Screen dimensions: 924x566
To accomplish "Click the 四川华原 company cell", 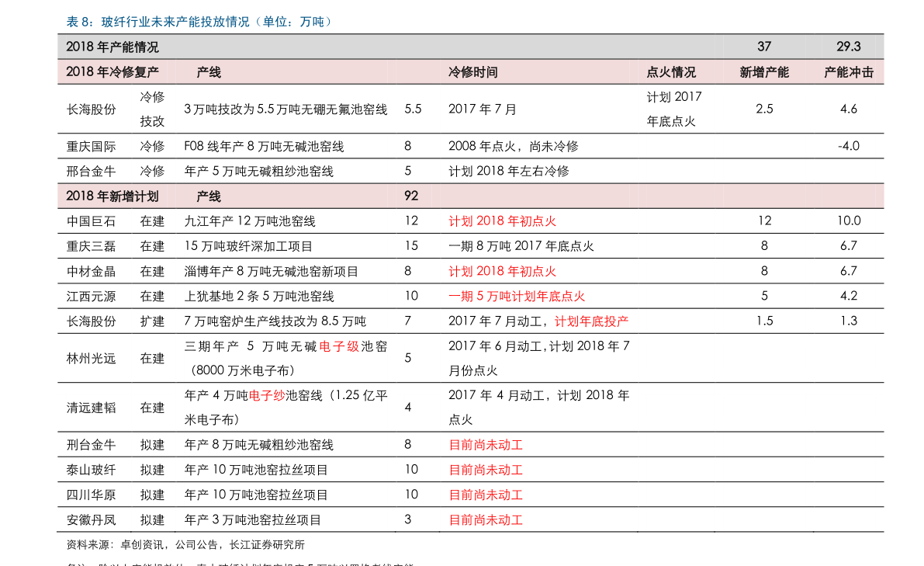I will [91, 495].
